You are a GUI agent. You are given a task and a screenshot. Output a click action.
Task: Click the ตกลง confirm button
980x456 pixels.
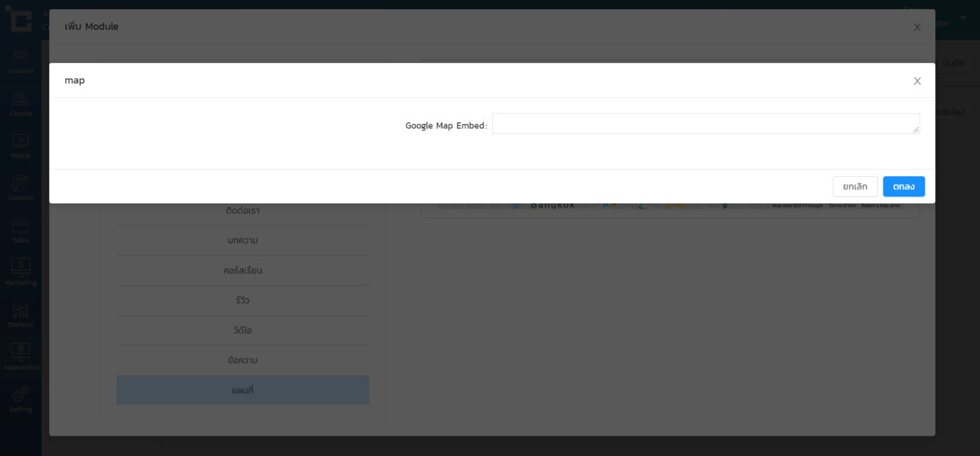click(x=903, y=187)
